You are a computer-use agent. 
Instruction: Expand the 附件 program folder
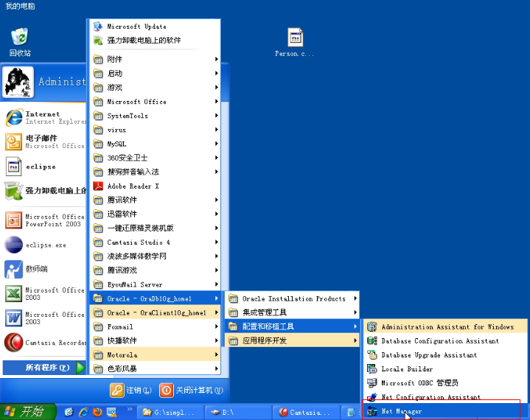155,59
